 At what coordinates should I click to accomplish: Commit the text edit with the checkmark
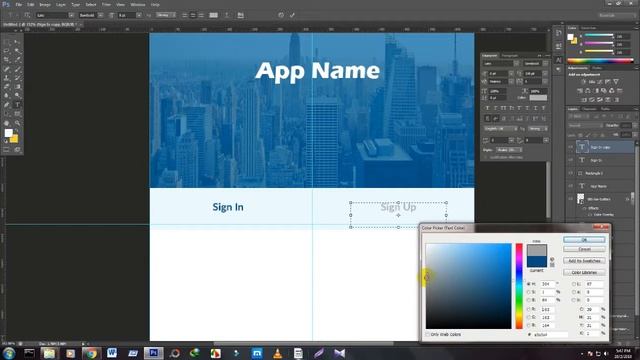pos(292,15)
